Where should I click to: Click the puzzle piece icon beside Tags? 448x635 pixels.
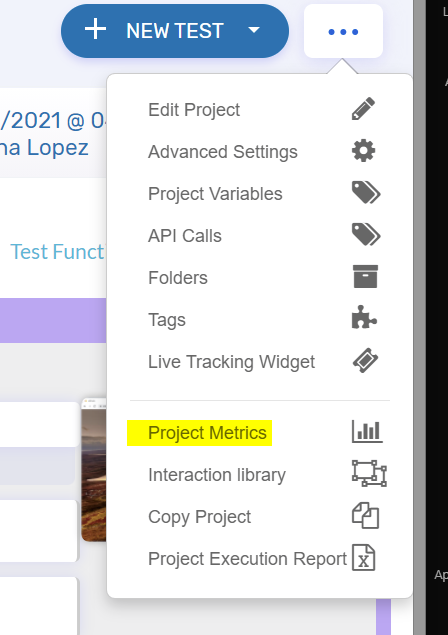point(364,317)
